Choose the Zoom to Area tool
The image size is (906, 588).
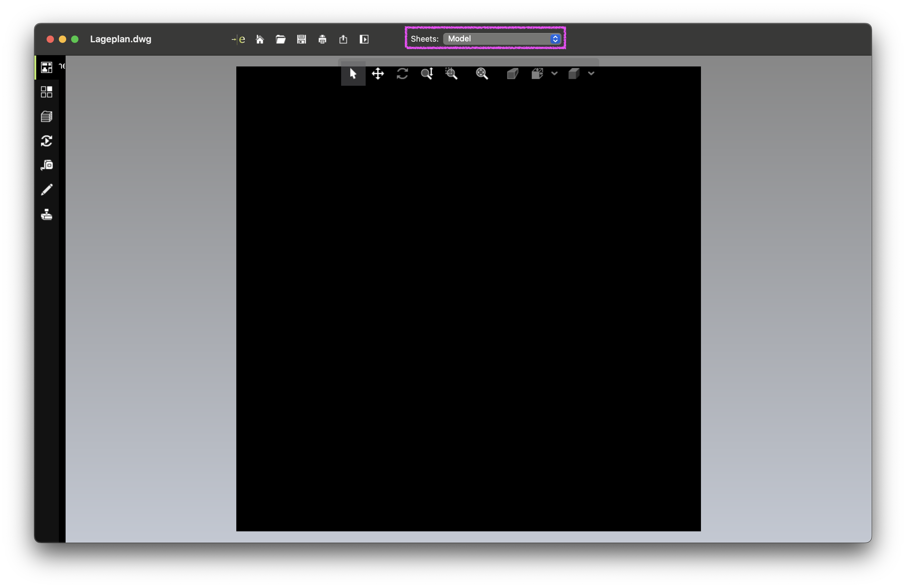point(451,73)
